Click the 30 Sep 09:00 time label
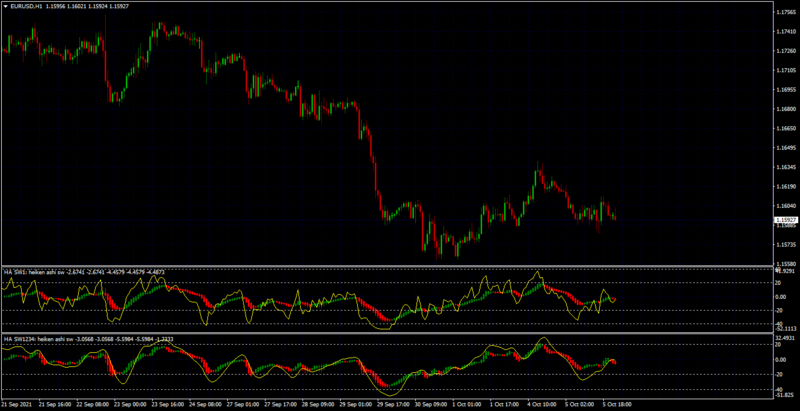Viewport: 800px width, 411px height. 429,404
